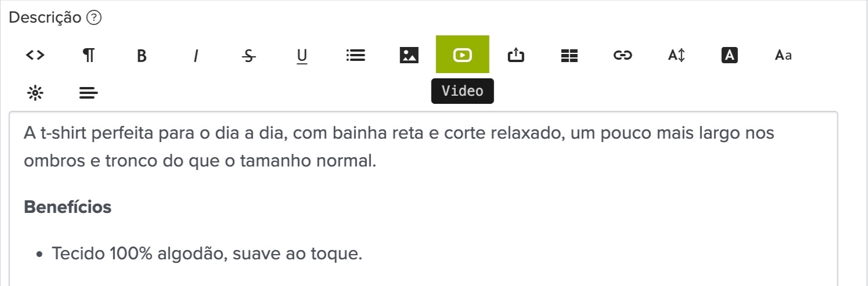Toggle bold formatting
Image resolution: width=868 pixels, height=286 pixels.
point(142,56)
